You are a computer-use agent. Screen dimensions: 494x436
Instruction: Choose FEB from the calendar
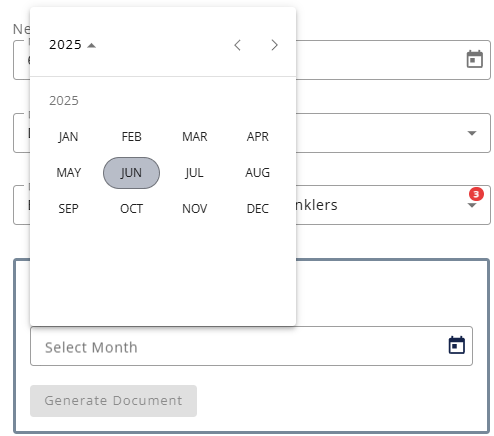tap(131, 137)
